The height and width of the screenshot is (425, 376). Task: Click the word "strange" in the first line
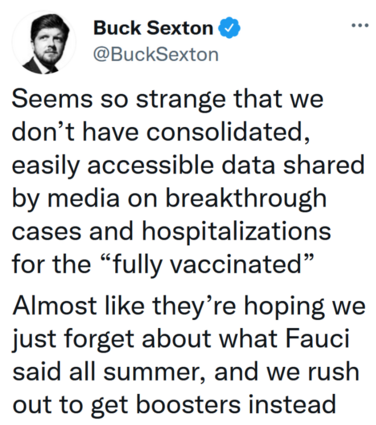pos(181,99)
